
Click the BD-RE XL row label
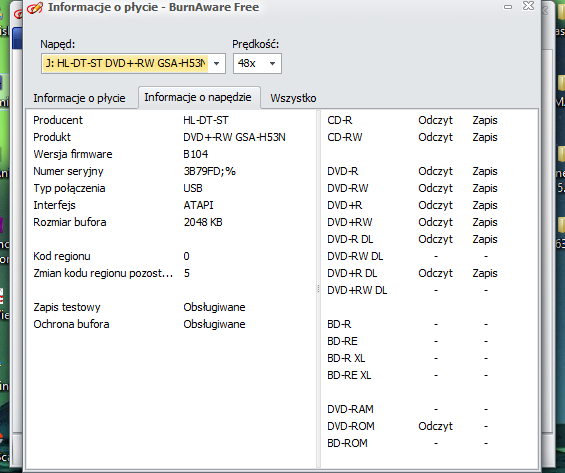pyautogui.click(x=349, y=375)
